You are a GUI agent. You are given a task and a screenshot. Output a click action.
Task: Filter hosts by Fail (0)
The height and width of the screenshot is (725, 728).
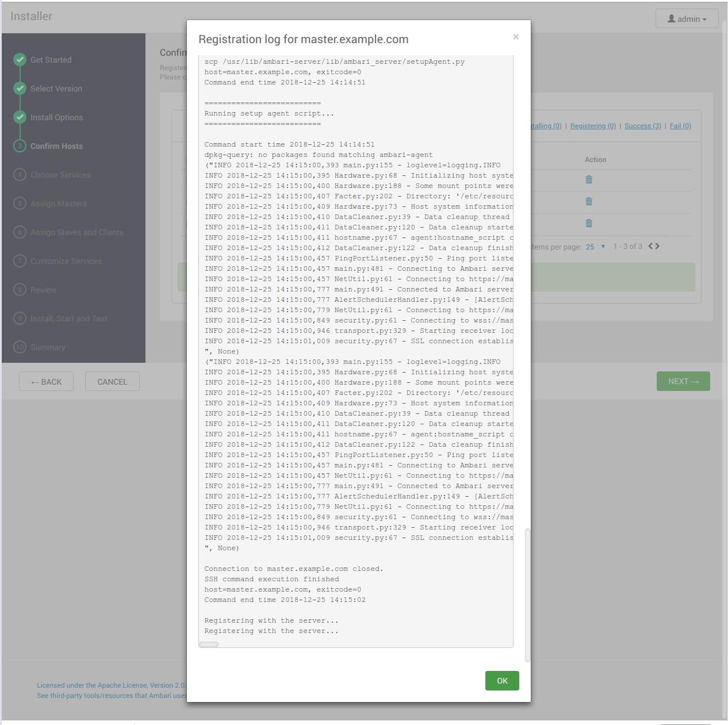pyautogui.click(x=680, y=126)
